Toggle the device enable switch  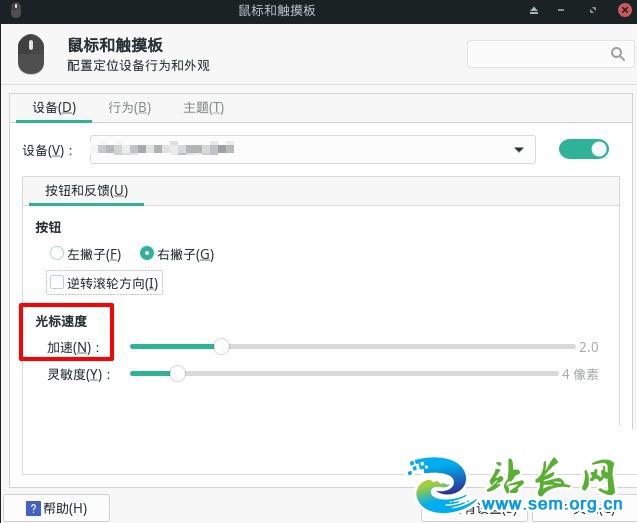pos(583,149)
